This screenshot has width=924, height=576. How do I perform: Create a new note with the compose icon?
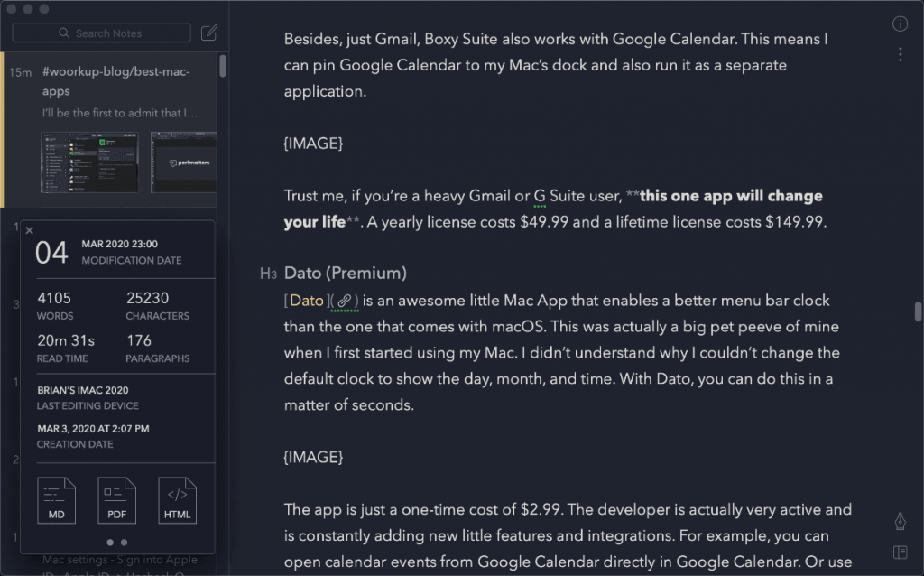click(x=209, y=33)
